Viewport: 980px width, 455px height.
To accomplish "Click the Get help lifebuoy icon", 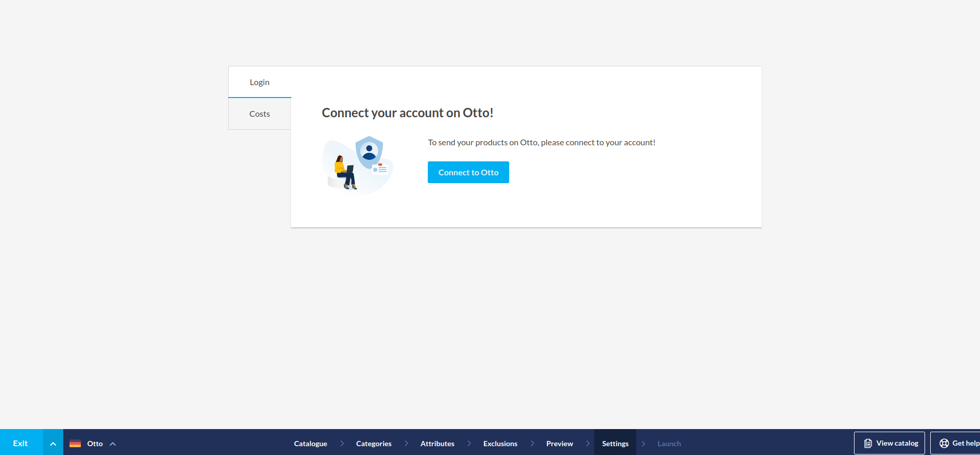I will tap(944, 444).
